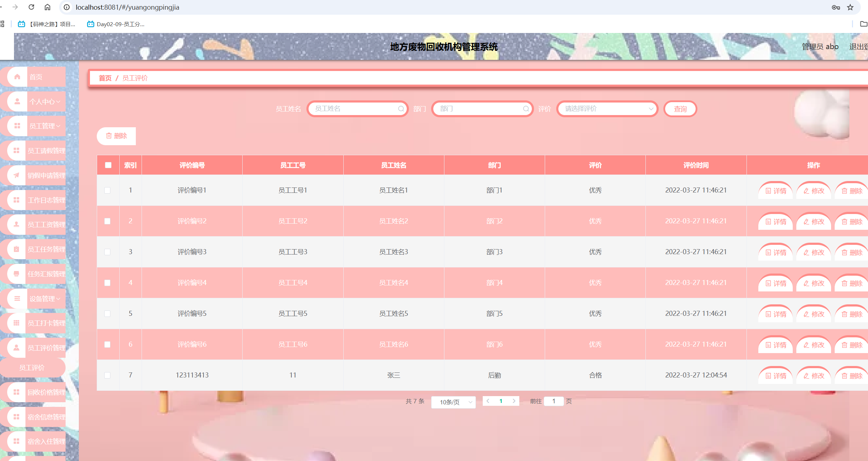Click the home icon in sidebar
The width and height of the screenshot is (868, 461).
[x=17, y=77]
